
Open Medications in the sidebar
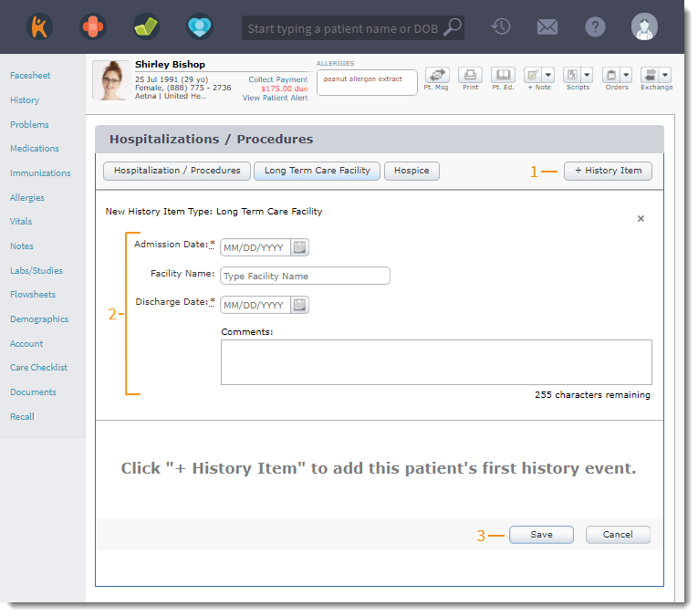(35, 149)
